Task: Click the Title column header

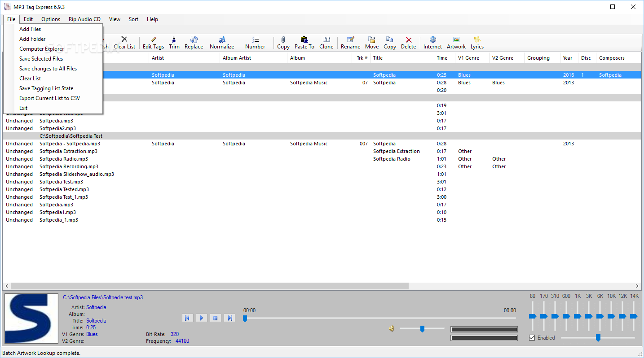Action: [402, 58]
